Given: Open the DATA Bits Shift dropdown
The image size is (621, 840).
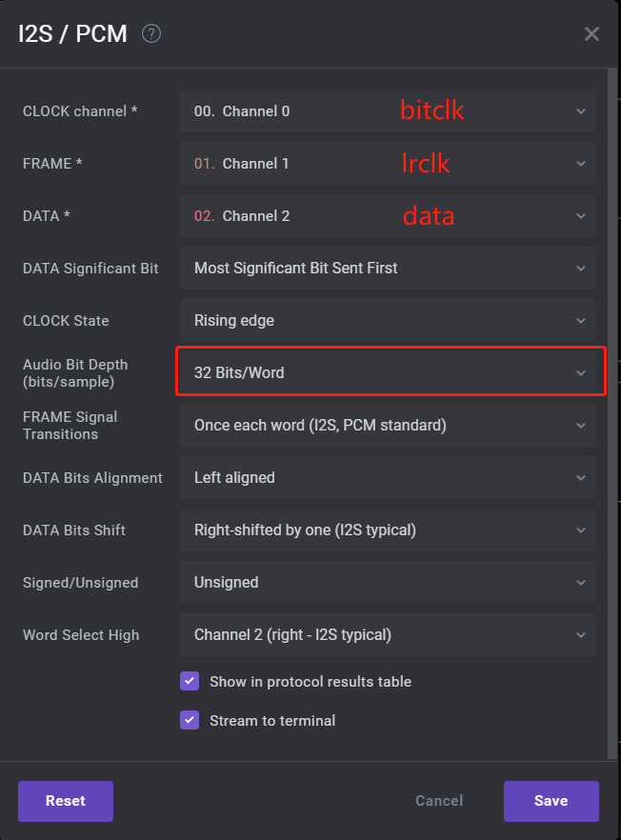Looking at the screenshot, I should point(388,530).
